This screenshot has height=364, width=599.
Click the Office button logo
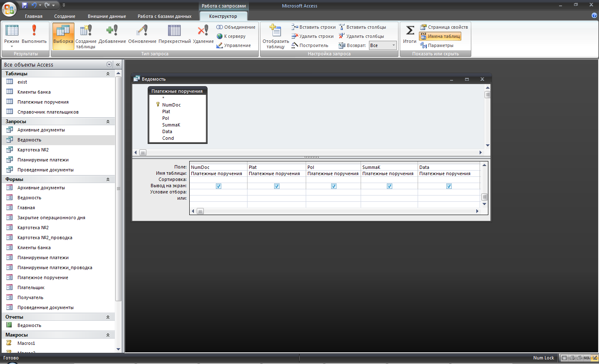pos(9,9)
